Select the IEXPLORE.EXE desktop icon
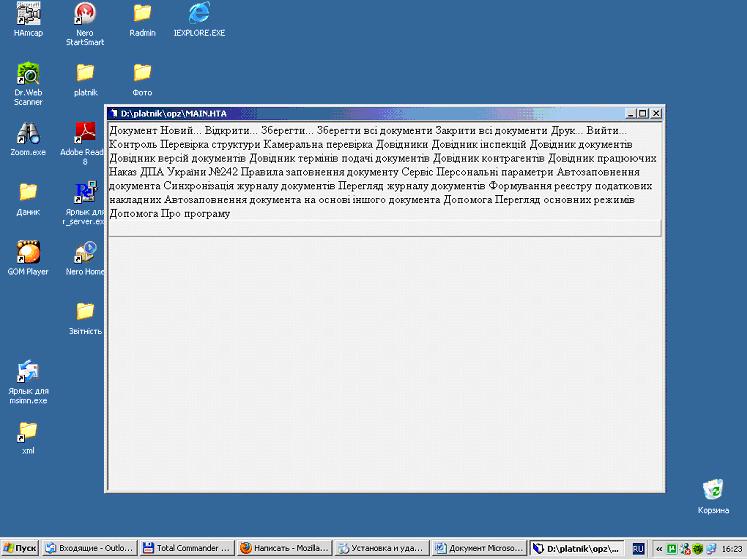This screenshot has width=747, height=560. click(x=199, y=15)
